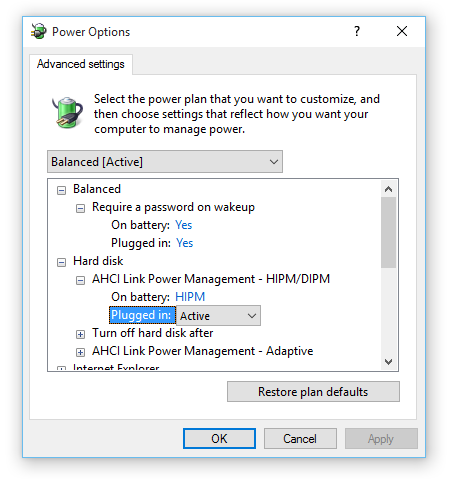Click the settings list scrollbar thumb

pyautogui.click(x=388, y=232)
